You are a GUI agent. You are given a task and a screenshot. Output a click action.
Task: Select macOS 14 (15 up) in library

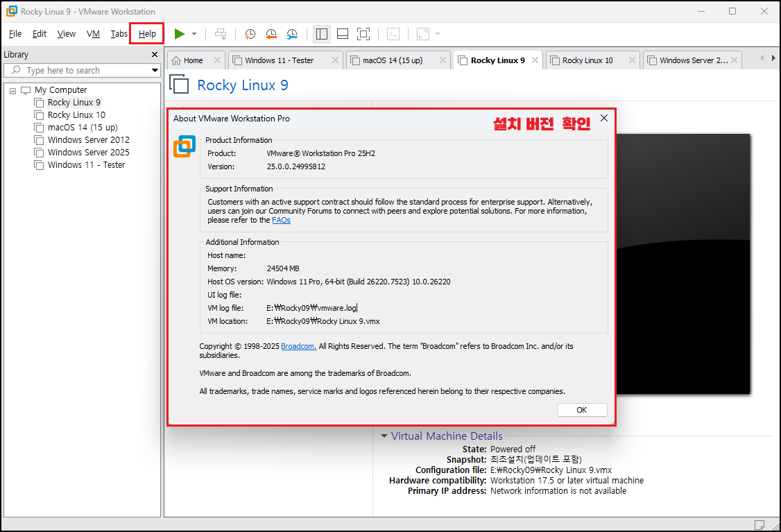(x=82, y=127)
